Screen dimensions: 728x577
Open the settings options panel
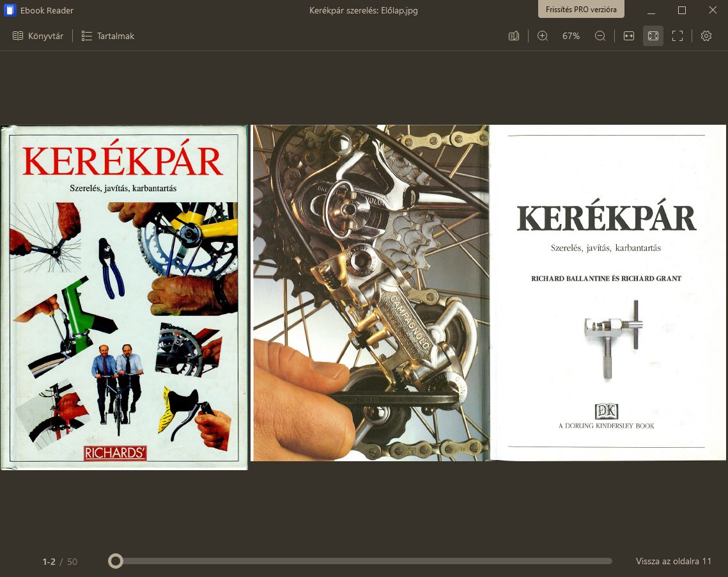coord(706,36)
